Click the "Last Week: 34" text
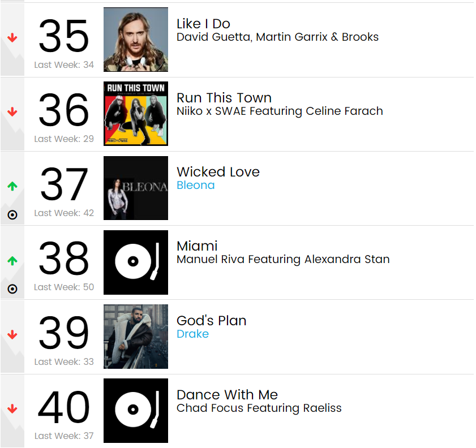The width and height of the screenshot is (476, 448). click(x=64, y=64)
